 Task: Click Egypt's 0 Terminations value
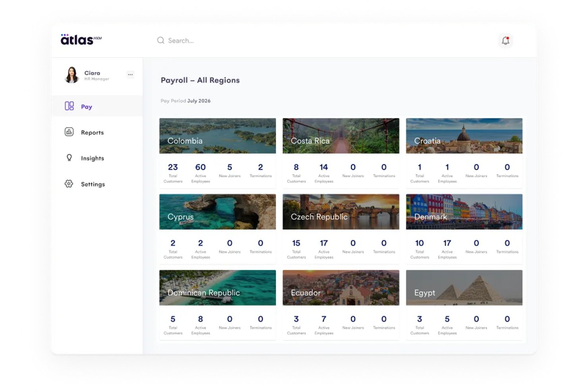tap(507, 319)
